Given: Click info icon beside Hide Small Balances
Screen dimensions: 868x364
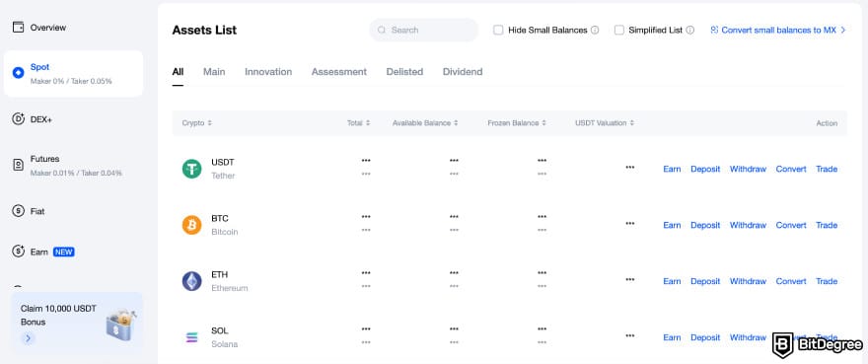Looking at the screenshot, I should [595, 30].
